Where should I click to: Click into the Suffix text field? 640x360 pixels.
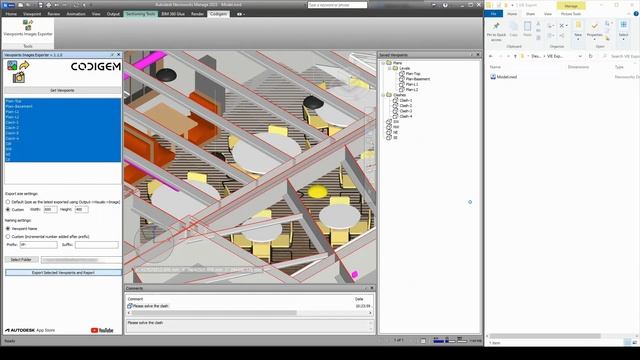tap(97, 244)
